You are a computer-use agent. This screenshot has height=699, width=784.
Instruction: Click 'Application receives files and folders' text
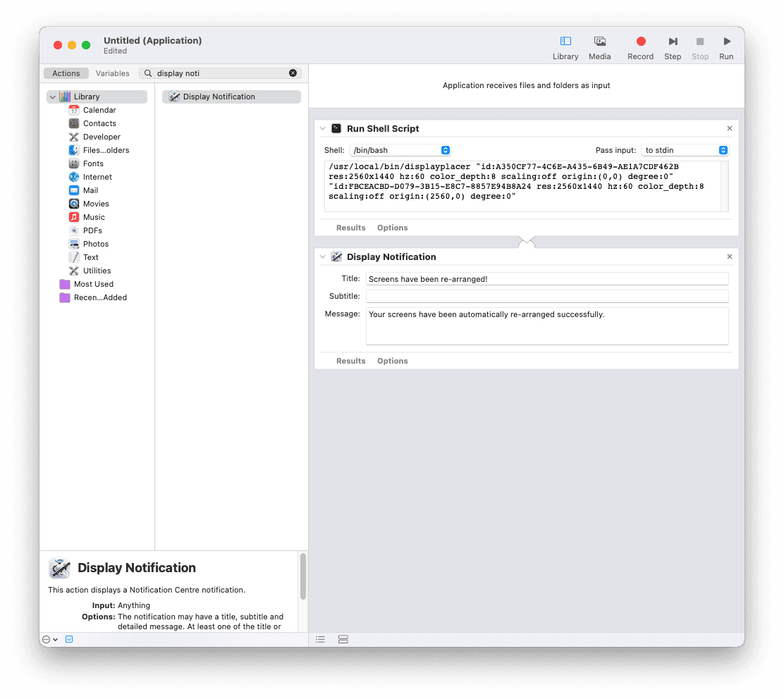coord(526,85)
